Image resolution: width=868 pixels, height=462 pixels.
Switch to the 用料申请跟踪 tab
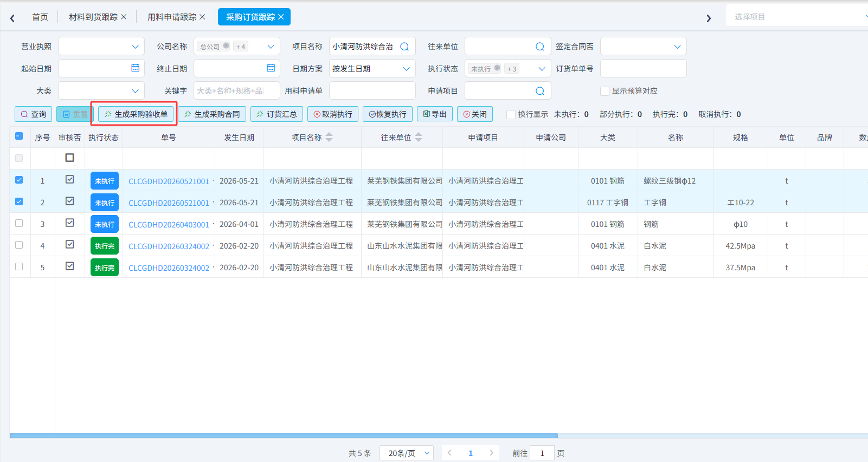pos(172,17)
